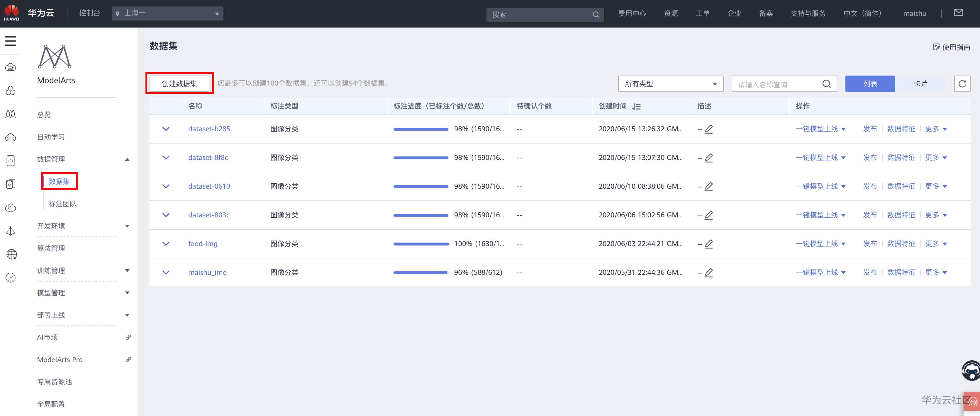The width and height of the screenshot is (980, 416).
Task: Edit description of dataset-0610
Action: tap(709, 187)
